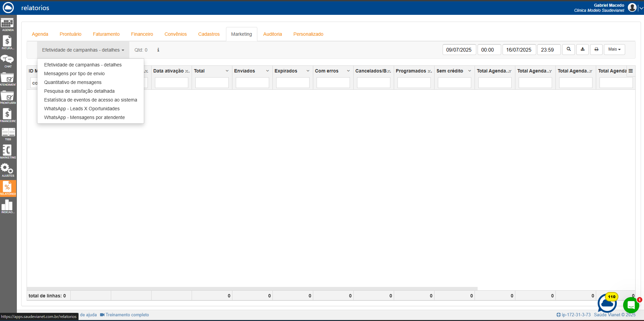Open the Com erros column menu arrow

348,71
